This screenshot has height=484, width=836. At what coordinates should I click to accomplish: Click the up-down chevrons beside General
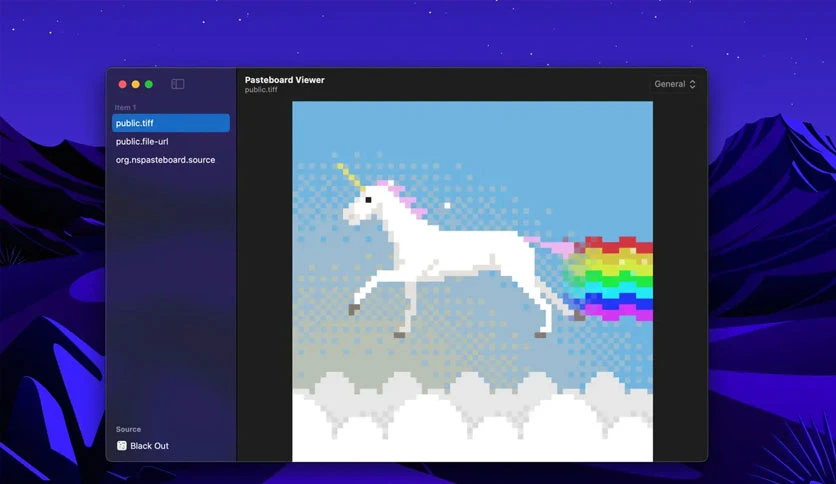coord(692,84)
